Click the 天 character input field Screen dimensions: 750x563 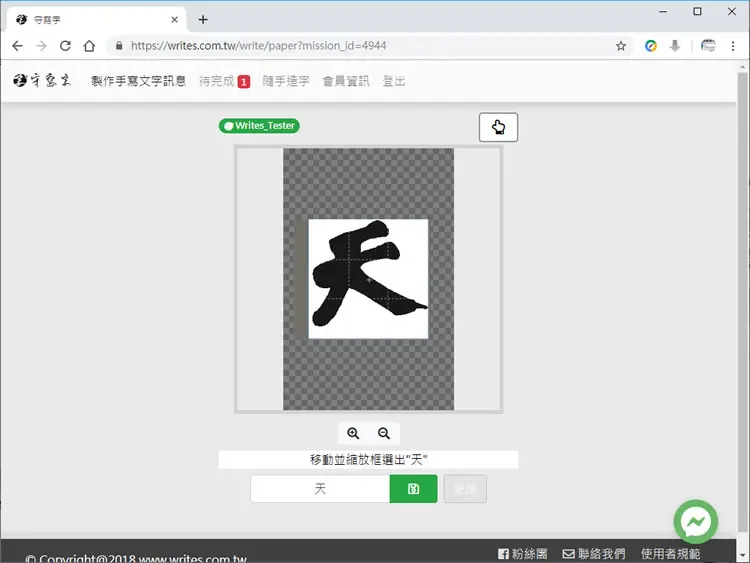tap(320, 488)
